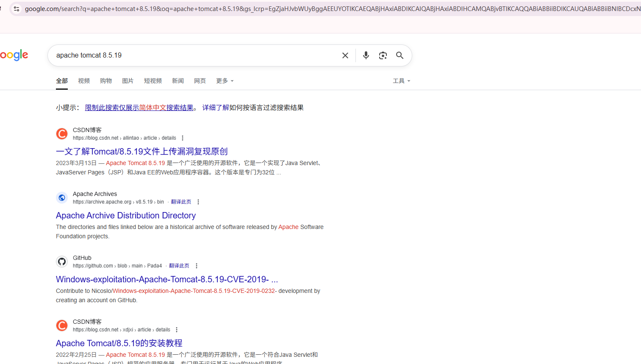
Task: Open the GitHub favicon of the exploitation result
Action: pos(62,262)
